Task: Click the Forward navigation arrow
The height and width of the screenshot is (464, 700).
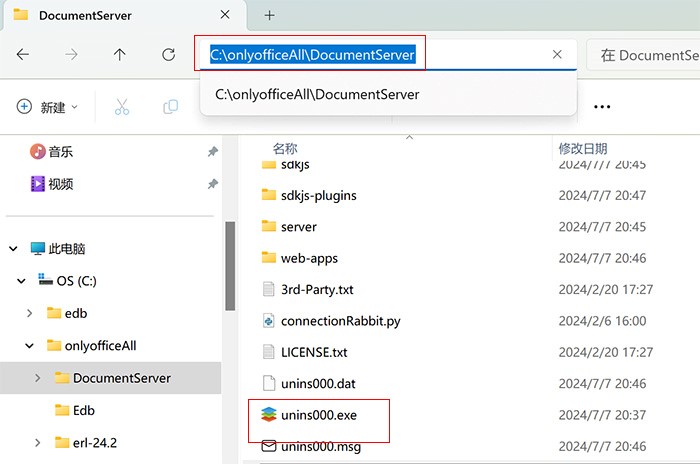Action: [x=71, y=54]
